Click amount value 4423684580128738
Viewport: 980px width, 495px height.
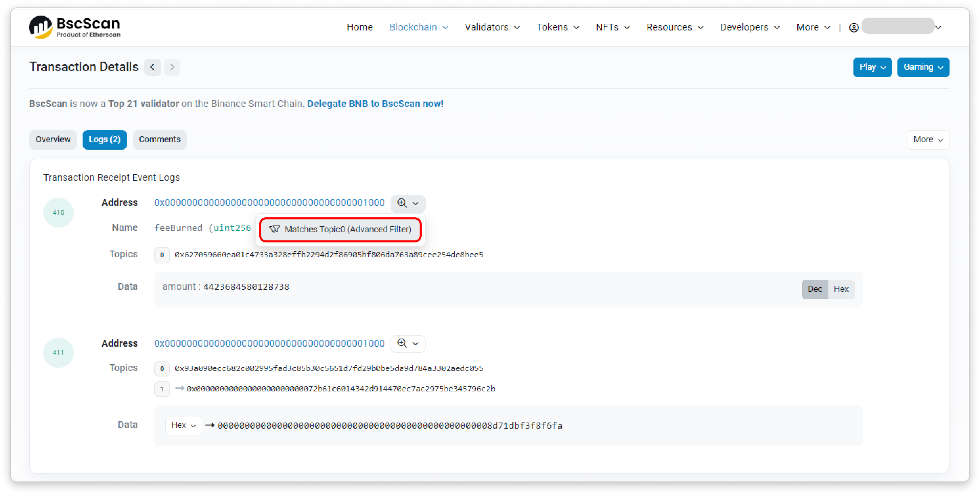pos(246,287)
